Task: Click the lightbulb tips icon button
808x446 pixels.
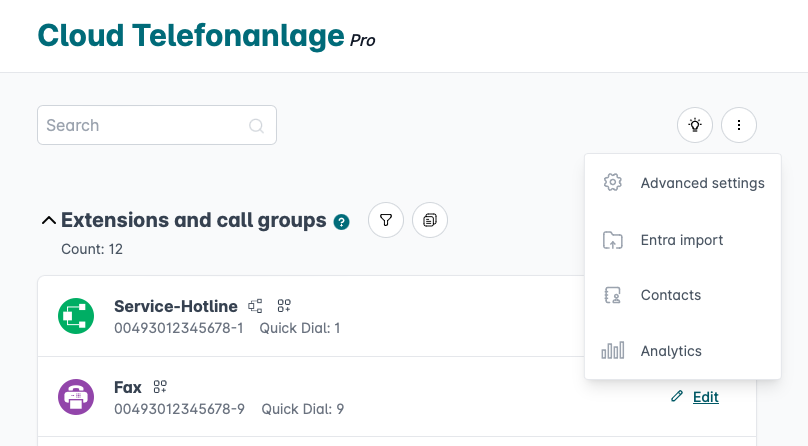Action: 695,125
